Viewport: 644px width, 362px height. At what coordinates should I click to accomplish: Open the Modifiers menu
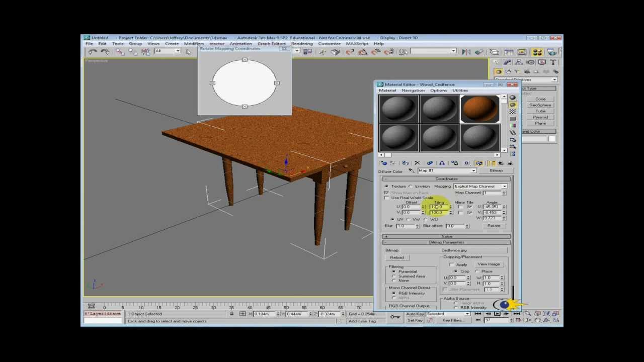tap(194, 44)
